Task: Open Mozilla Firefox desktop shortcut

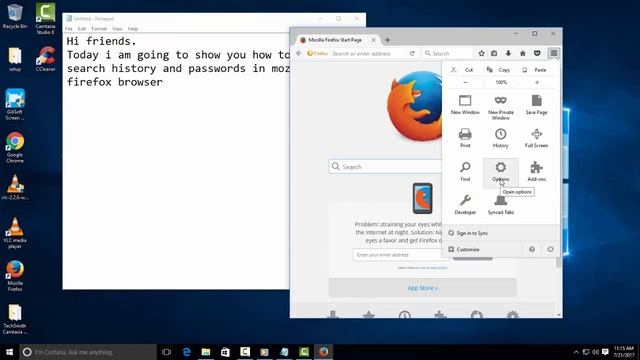Action: (x=15, y=276)
